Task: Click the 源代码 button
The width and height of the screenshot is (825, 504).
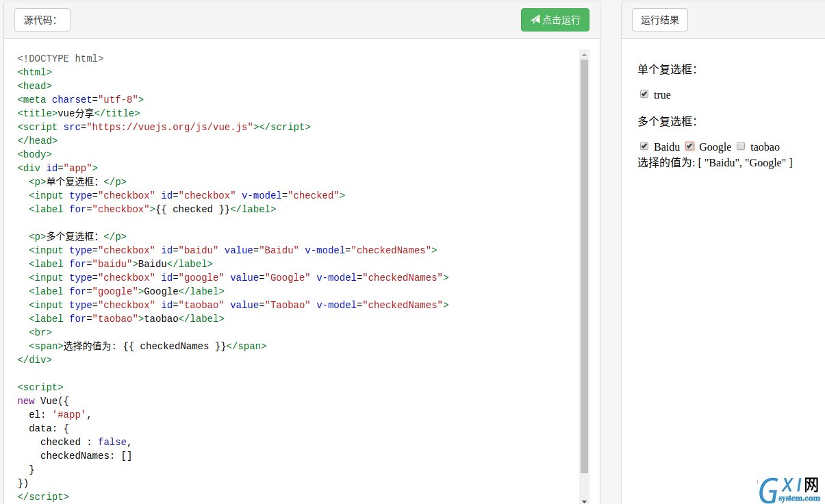Action: 42,20
